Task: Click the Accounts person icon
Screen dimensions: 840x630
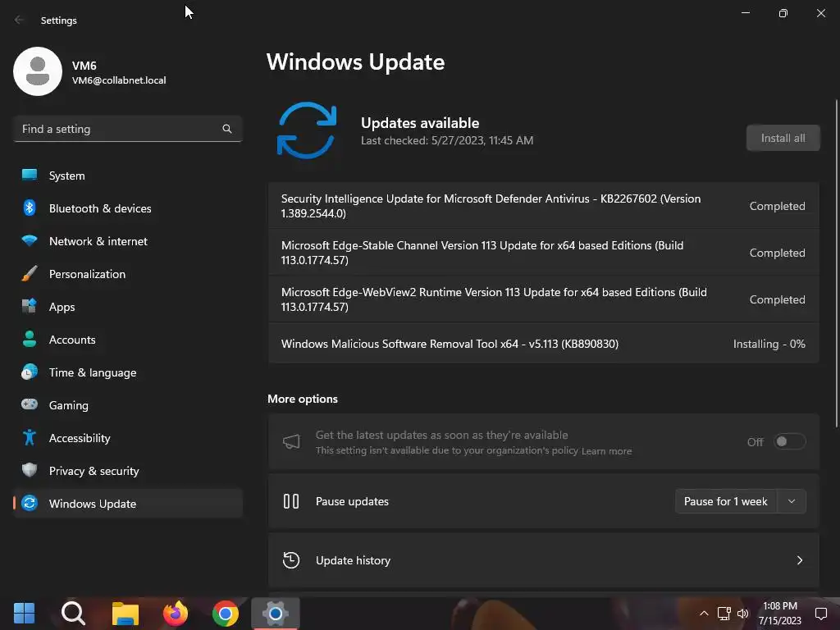Action: (30, 339)
